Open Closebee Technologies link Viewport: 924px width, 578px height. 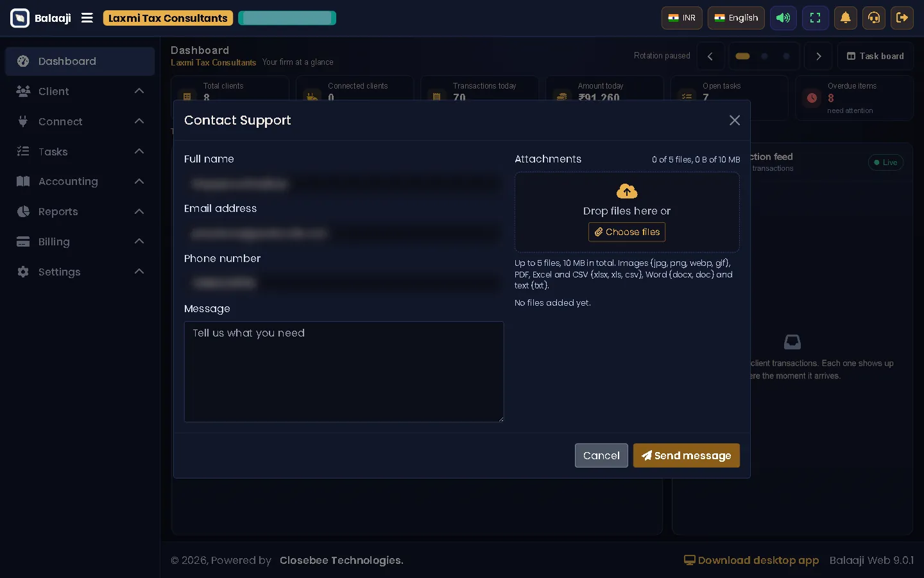tap(341, 560)
